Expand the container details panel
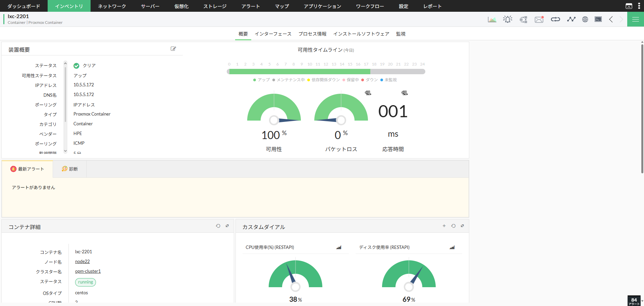 point(227,226)
